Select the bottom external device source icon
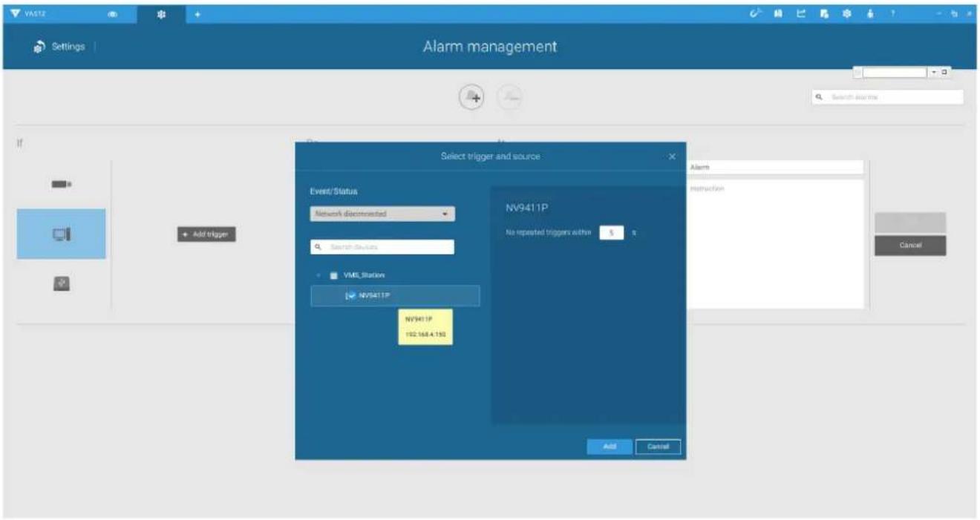Viewport: 980px width, 520px height. click(61, 283)
